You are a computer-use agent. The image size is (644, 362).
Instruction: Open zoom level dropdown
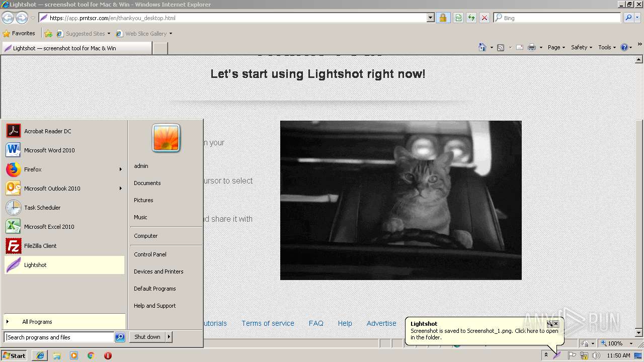point(631,343)
